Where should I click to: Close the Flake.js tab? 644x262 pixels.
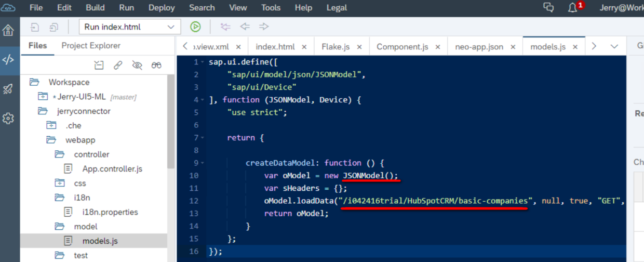coord(359,47)
